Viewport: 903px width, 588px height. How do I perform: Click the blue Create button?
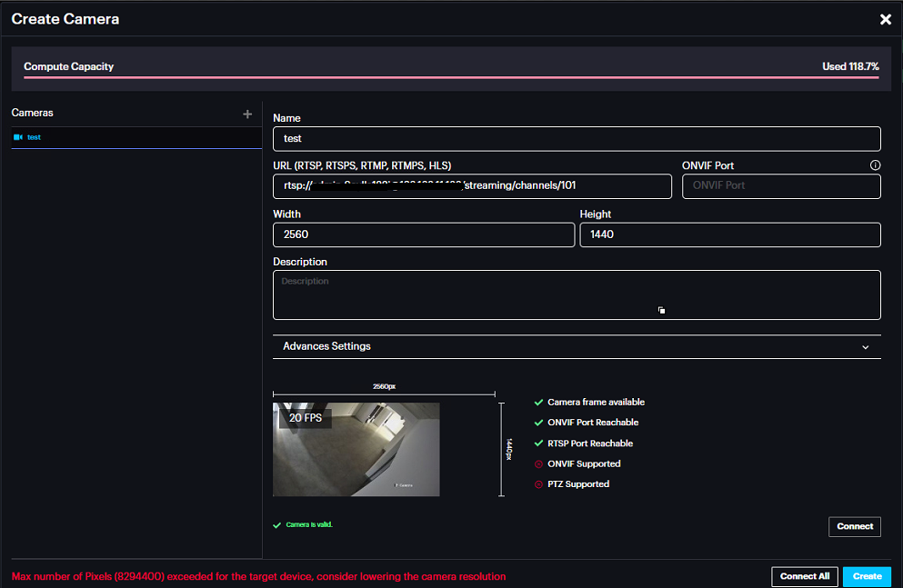[867, 576]
